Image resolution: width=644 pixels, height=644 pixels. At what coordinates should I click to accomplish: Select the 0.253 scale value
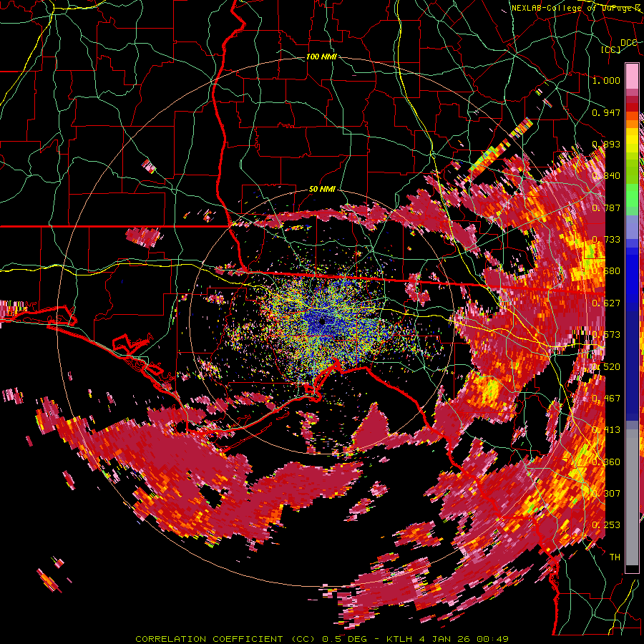(606, 525)
